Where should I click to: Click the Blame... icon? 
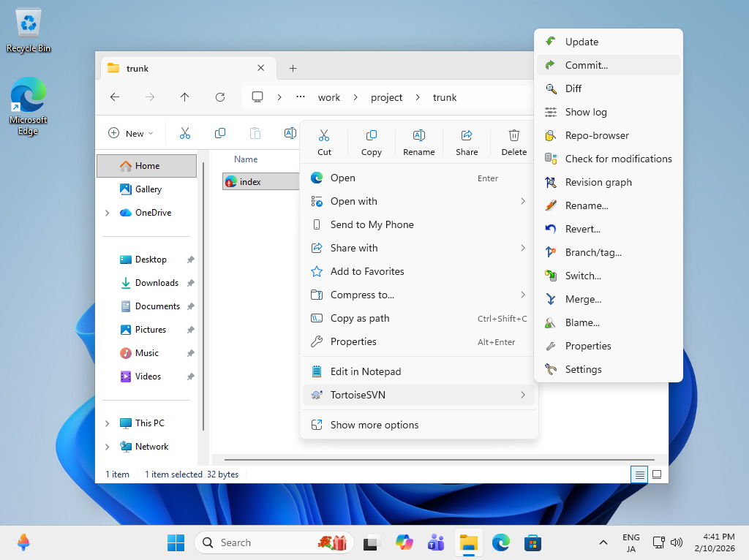coord(550,322)
